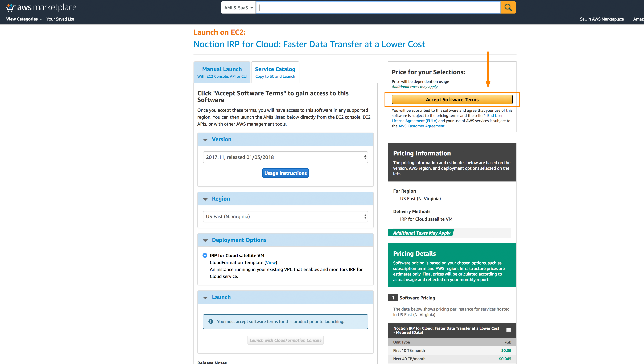This screenshot has height=364, width=644.
Task: Collapse the Deployment Options section triangle
Action: (x=205, y=240)
